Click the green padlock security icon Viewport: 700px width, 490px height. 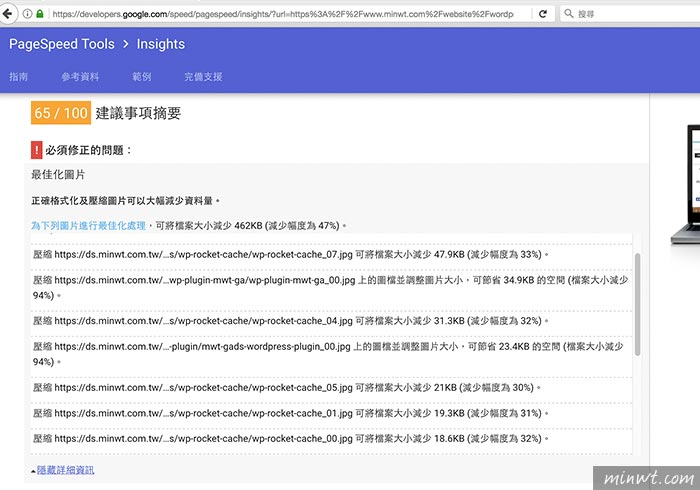click(x=40, y=14)
